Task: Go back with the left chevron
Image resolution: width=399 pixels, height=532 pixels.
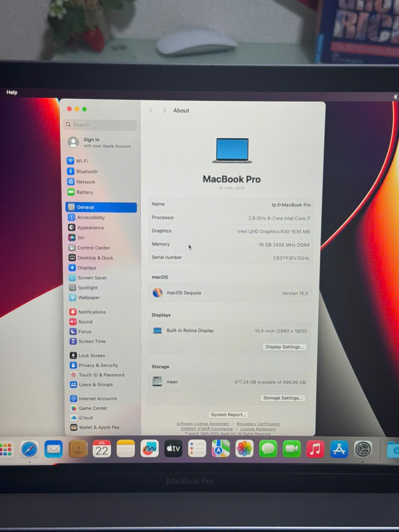Action: [x=151, y=110]
